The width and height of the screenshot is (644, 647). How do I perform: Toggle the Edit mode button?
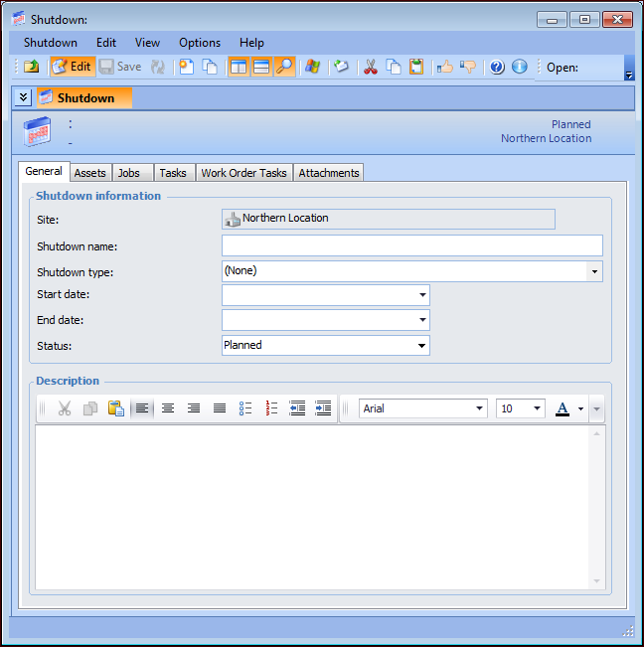(73, 67)
